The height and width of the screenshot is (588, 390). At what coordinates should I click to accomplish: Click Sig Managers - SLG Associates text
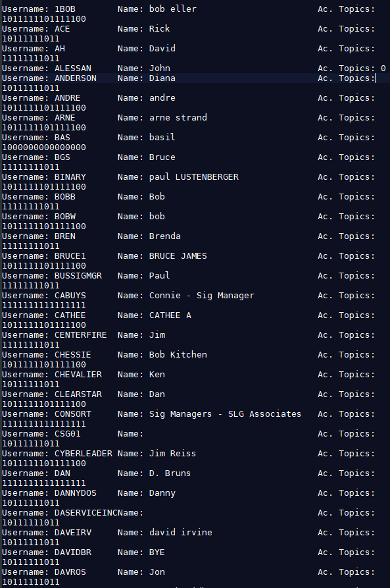click(225, 414)
